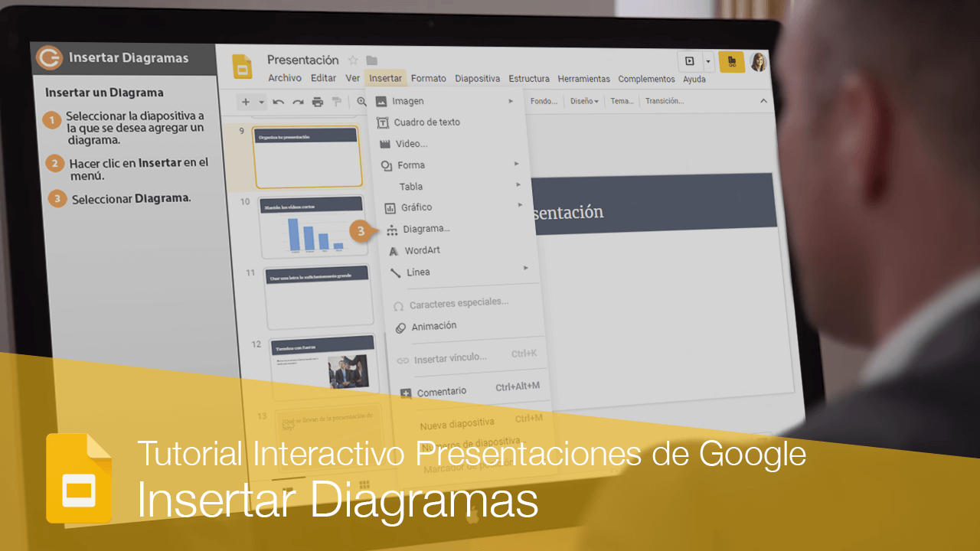Click the Tema... toolbar button
Image resolution: width=980 pixels, height=551 pixels.
(622, 101)
